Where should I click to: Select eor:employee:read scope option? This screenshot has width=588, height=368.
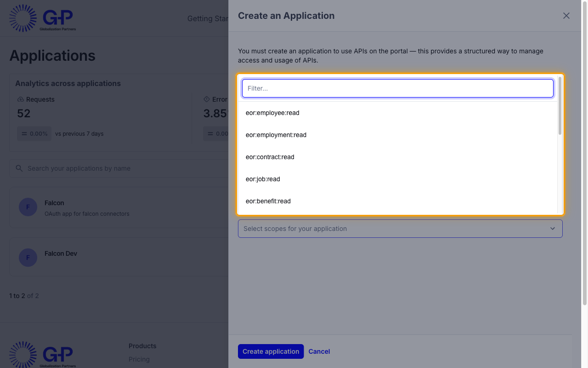coord(398,113)
